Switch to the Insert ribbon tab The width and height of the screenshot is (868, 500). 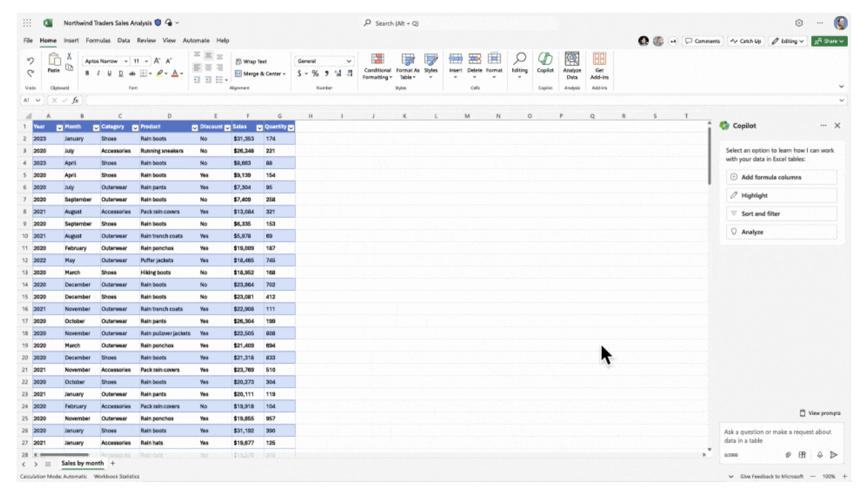point(71,41)
